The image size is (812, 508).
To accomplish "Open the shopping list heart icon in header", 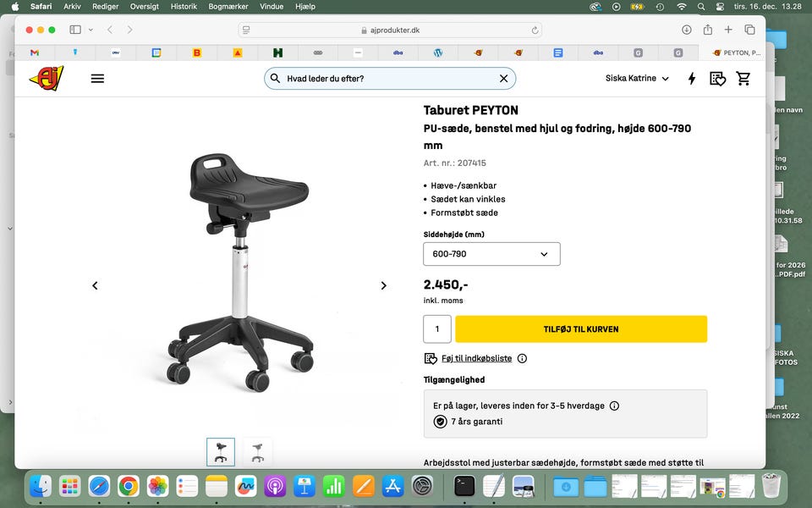I will pos(717,78).
